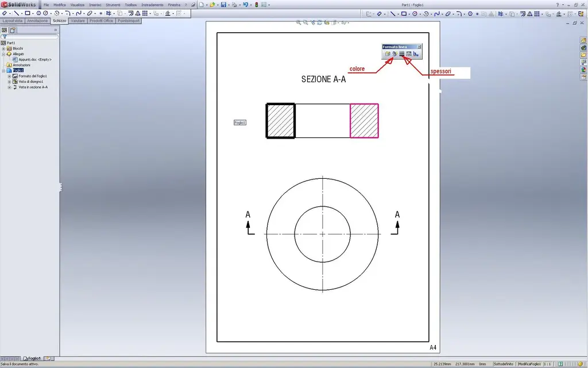Click the pin icon beside the menu bar
The height and width of the screenshot is (368, 588).
(193, 5)
